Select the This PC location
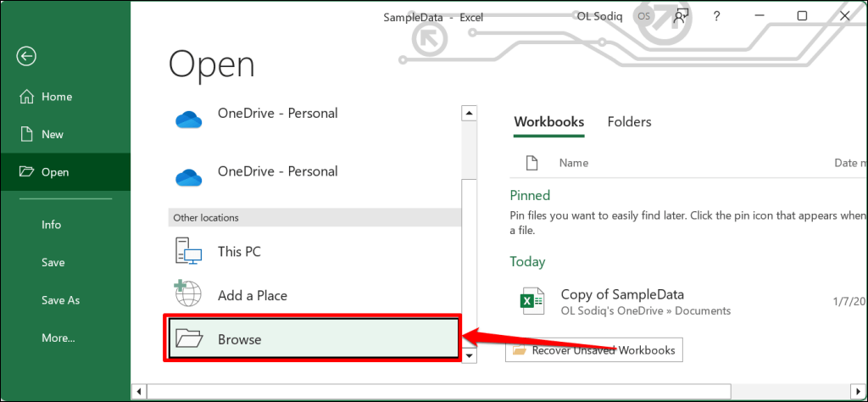The width and height of the screenshot is (868, 402). click(240, 252)
